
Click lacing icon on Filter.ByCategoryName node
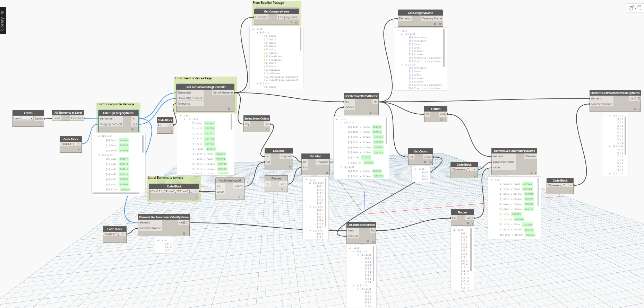pos(137,130)
